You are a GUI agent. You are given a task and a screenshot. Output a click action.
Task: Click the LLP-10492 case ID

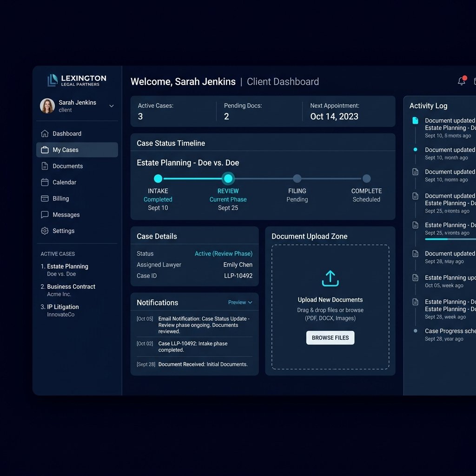[x=238, y=276]
